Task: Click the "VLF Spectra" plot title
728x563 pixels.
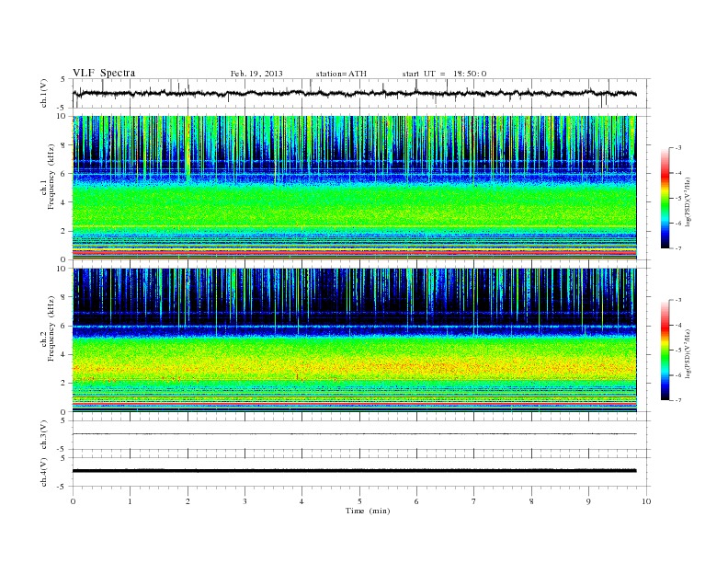Action: click(104, 73)
